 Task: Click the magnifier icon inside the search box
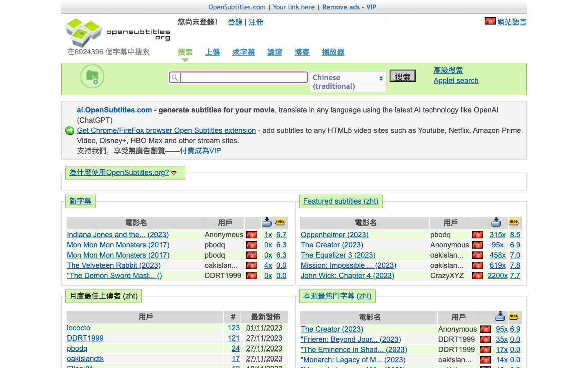pyautogui.click(x=175, y=77)
